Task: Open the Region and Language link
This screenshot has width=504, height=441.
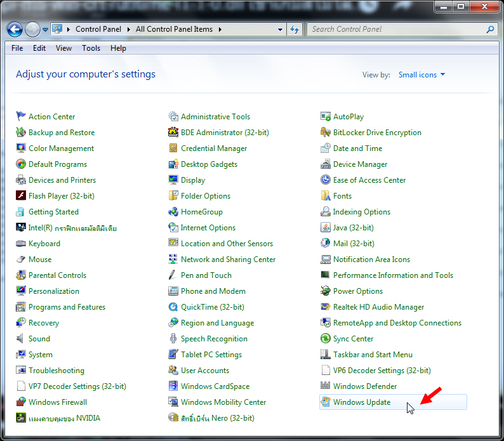Action: click(217, 323)
